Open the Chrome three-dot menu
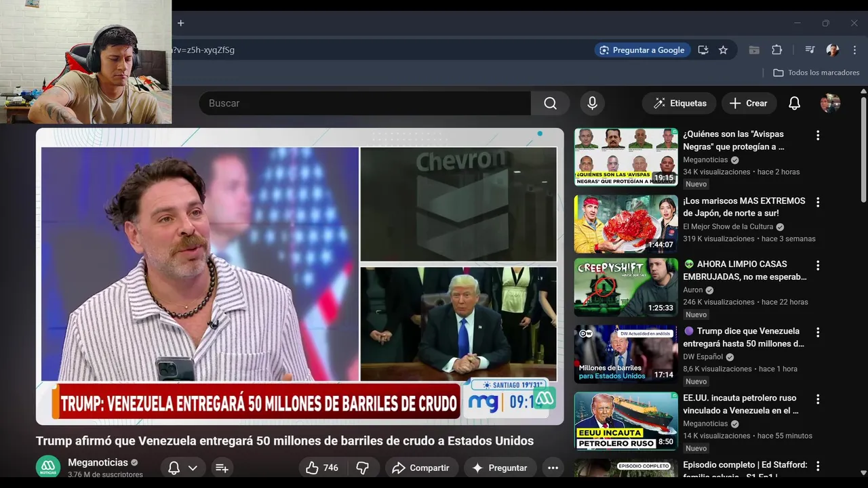Image resolution: width=868 pixels, height=488 pixels. [854, 50]
